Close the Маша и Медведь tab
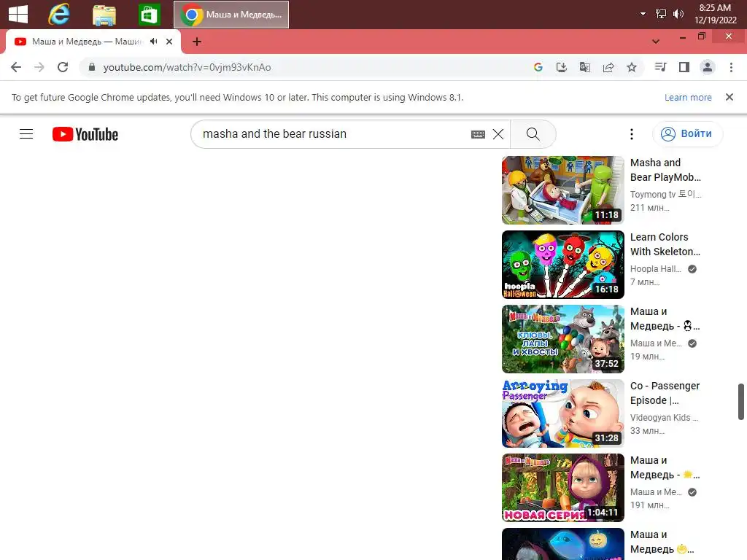This screenshot has width=747, height=560. tap(169, 42)
